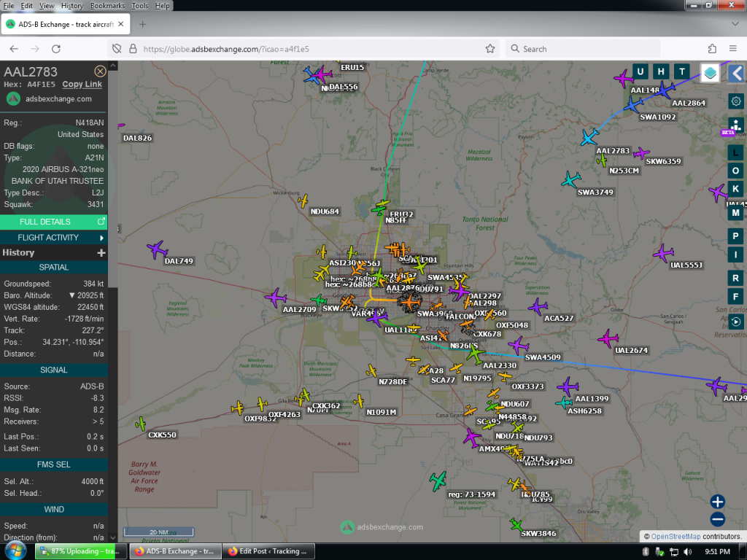Zoom out the map with minus button
Viewport: 747px width, 560px height.
pos(718,519)
